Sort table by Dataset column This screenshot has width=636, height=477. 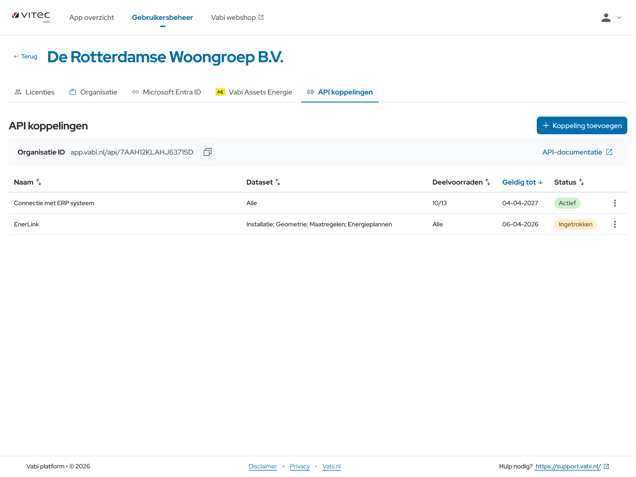point(263,182)
